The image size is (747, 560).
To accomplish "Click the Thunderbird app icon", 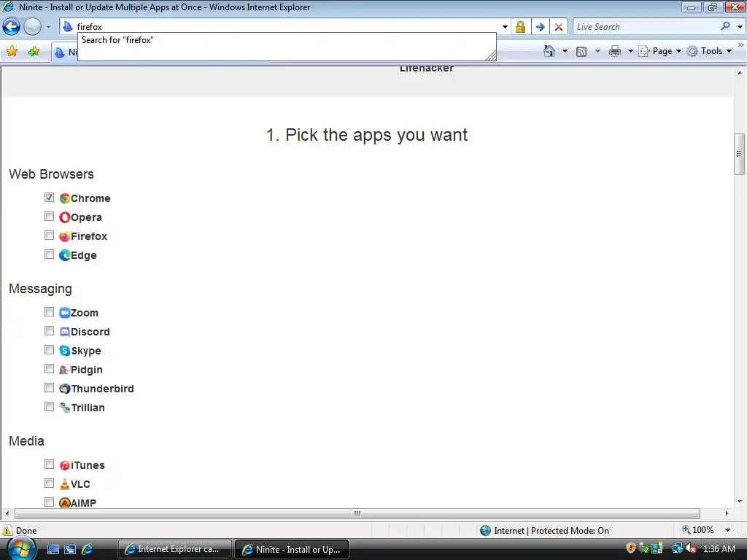I will (x=65, y=389).
